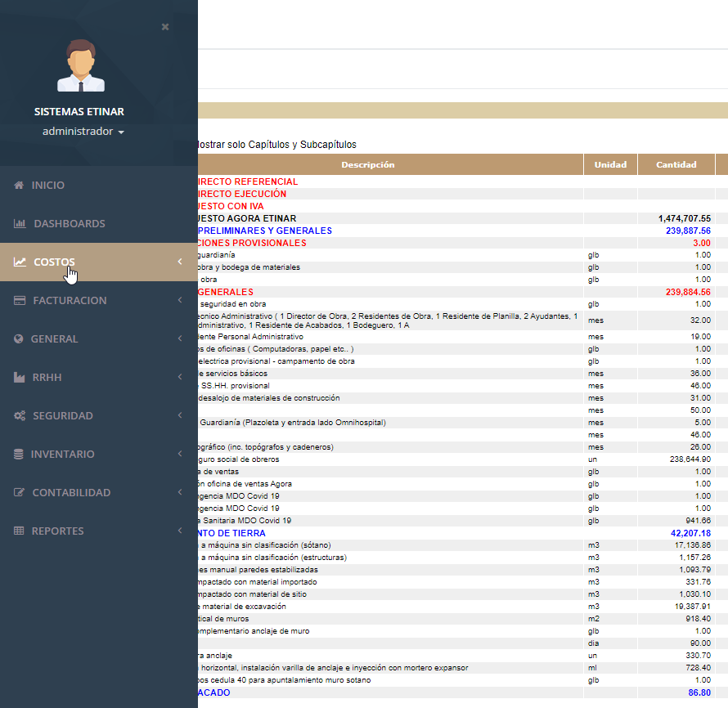Expand the SEGURIDAD submenu chevron
Screen dimensions: 728x708
180,415
